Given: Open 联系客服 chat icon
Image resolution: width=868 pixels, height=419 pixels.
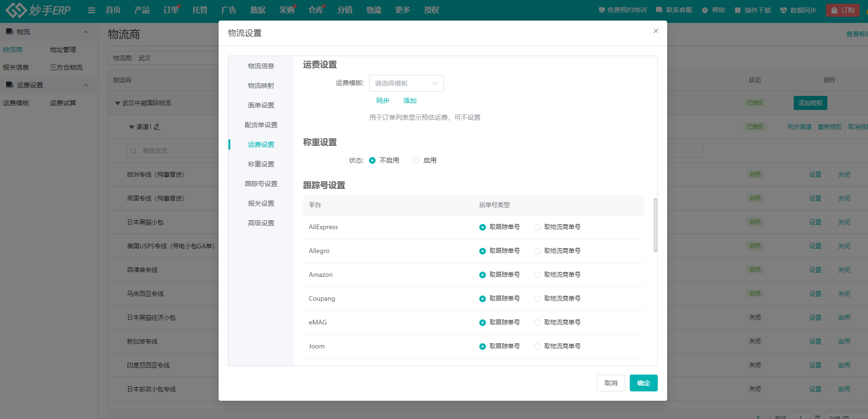Looking at the screenshot, I should (659, 10).
